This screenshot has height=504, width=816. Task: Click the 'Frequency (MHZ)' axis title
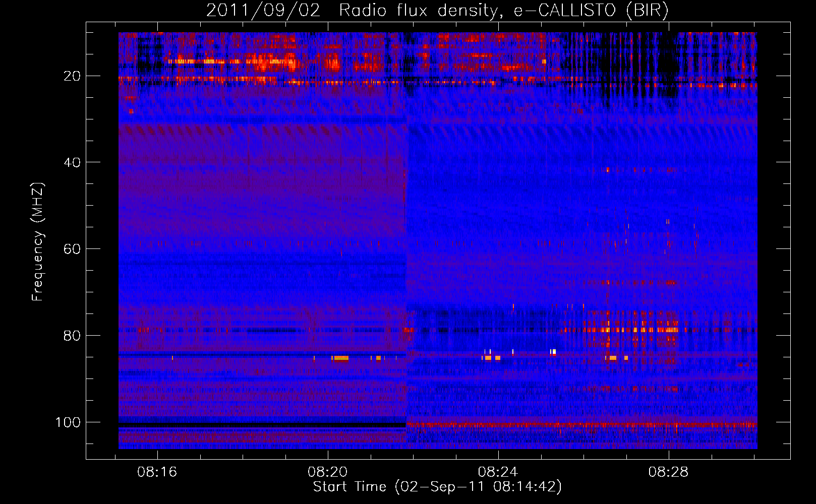click(38, 242)
